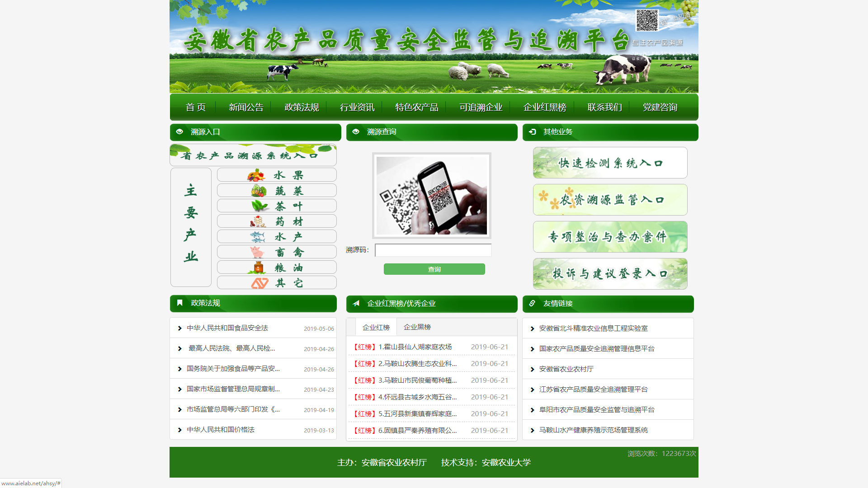Open friendly link 安徽省农业农村厅
The width and height of the screenshot is (868, 488).
[566, 369]
